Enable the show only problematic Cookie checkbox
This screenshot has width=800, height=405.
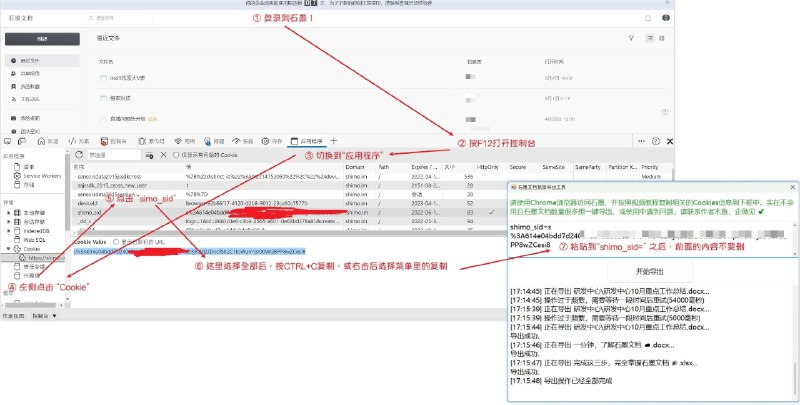[176, 155]
